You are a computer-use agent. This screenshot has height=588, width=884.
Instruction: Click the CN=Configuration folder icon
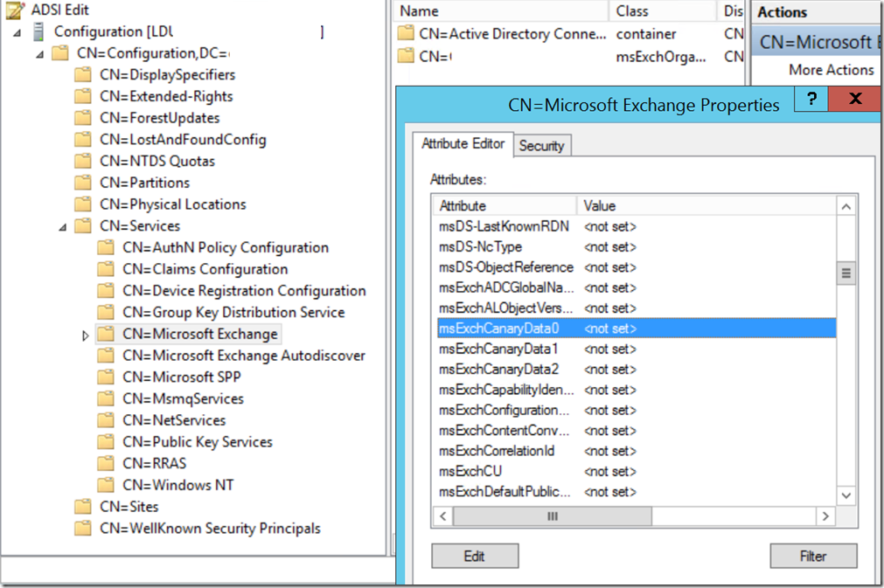[x=60, y=53]
